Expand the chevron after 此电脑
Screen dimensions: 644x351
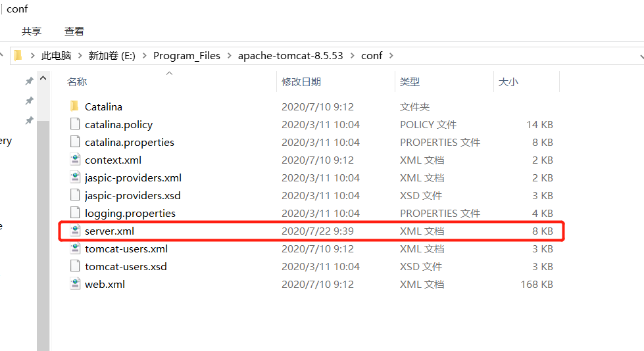80,56
